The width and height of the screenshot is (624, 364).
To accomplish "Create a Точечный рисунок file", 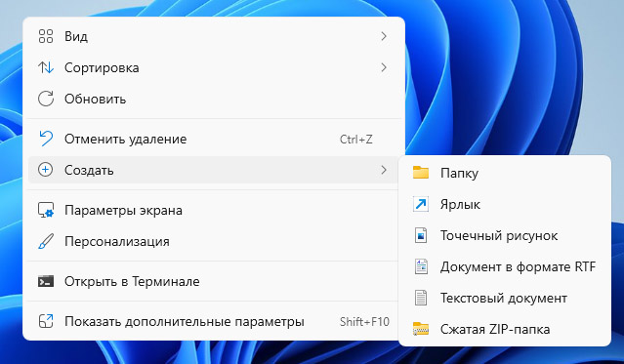I will 505,235.
